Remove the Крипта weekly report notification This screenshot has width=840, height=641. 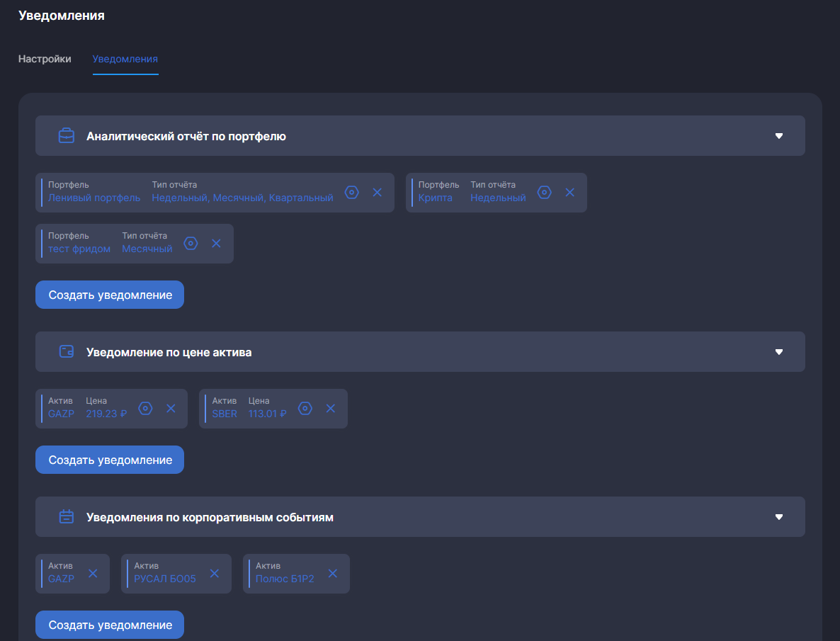click(569, 193)
